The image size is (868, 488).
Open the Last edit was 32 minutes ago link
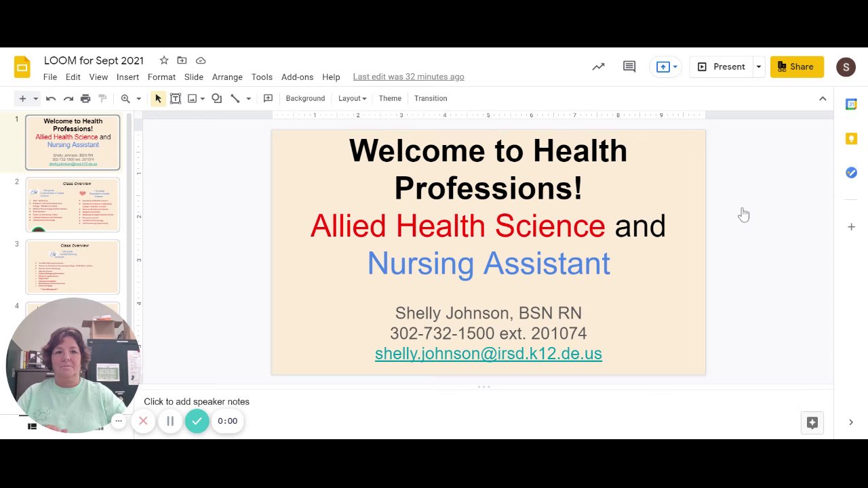pos(408,77)
